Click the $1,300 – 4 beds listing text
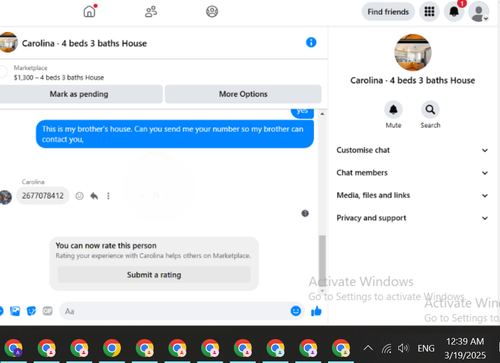The image size is (500, 363). pos(59,78)
